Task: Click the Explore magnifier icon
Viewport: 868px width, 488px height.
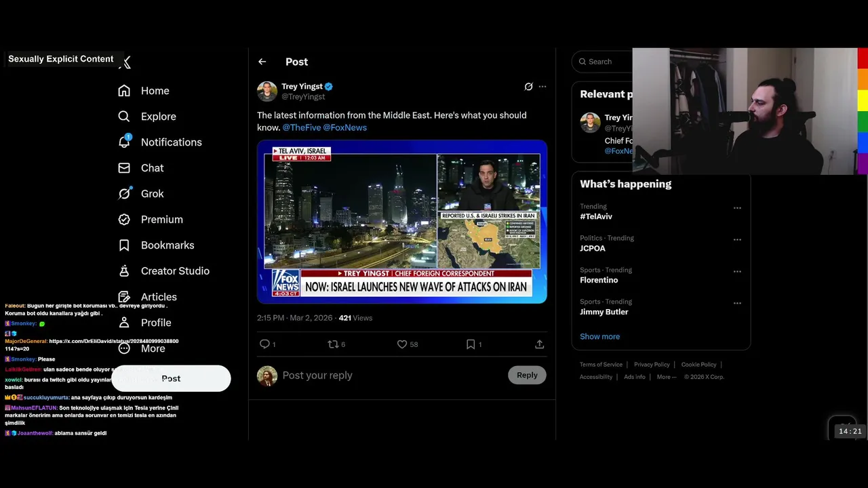Action: pyautogui.click(x=124, y=117)
